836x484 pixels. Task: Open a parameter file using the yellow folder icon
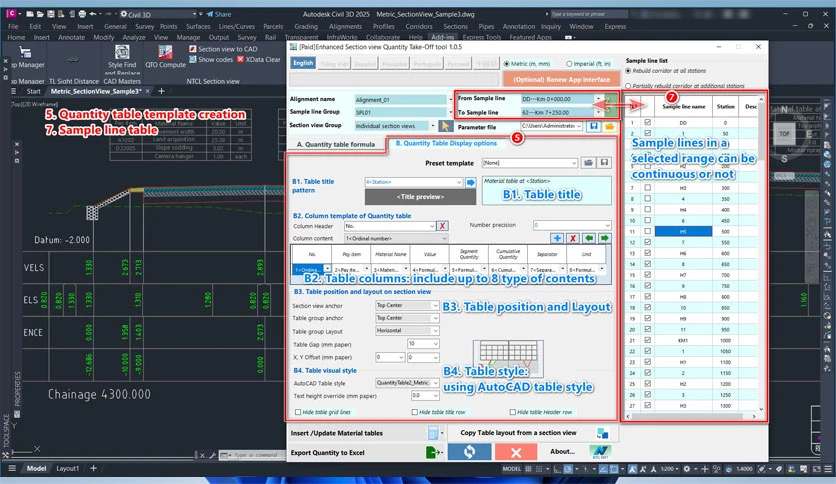(609, 126)
